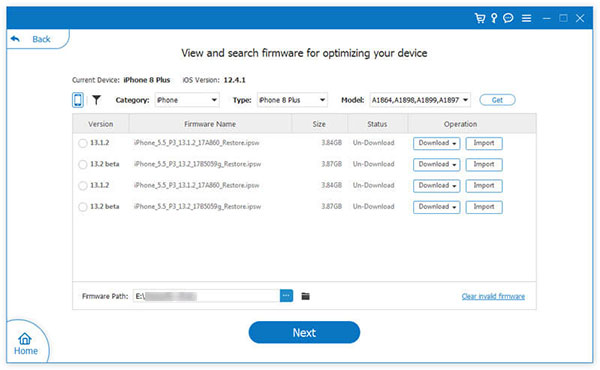The height and width of the screenshot is (370, 600).
Task: Select the radio button of the first 13.2 beta row
Action: coord(83,165)
